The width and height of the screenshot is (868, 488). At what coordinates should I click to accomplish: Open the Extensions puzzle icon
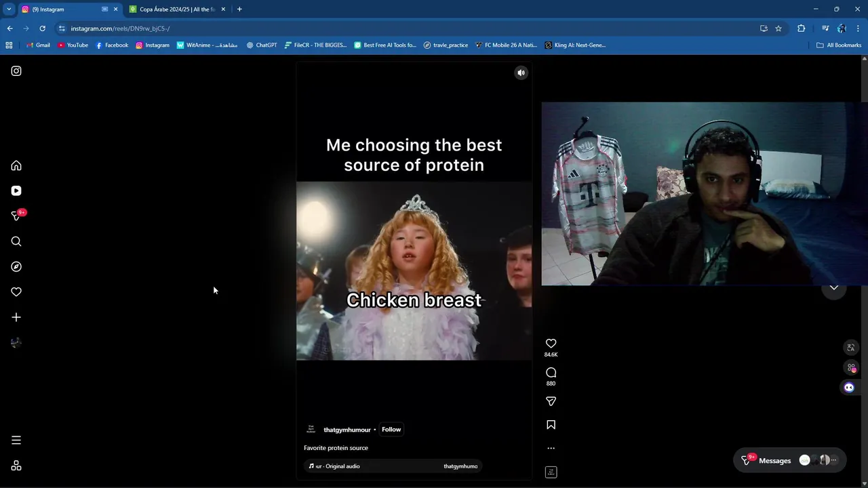pos(801,28)
